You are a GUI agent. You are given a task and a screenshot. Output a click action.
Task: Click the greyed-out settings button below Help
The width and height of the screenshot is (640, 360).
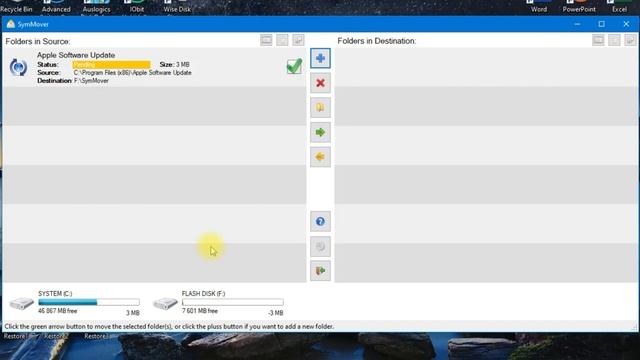(320, 247)
